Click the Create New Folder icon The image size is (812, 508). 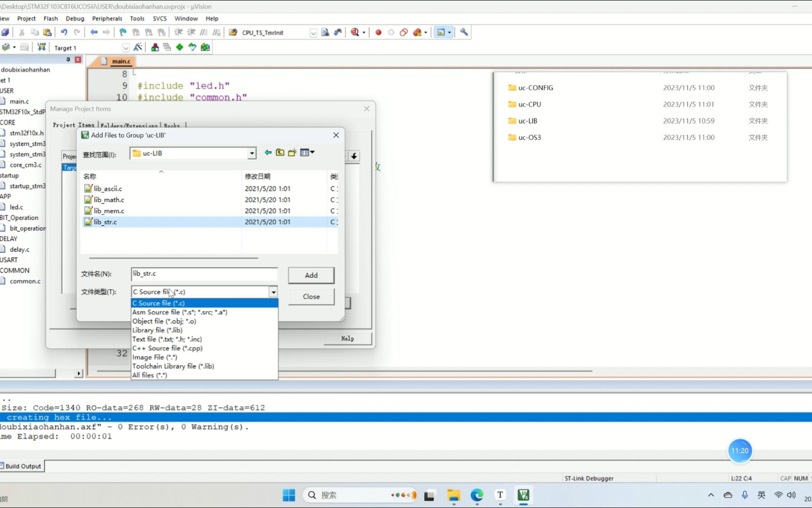point(292,153)
